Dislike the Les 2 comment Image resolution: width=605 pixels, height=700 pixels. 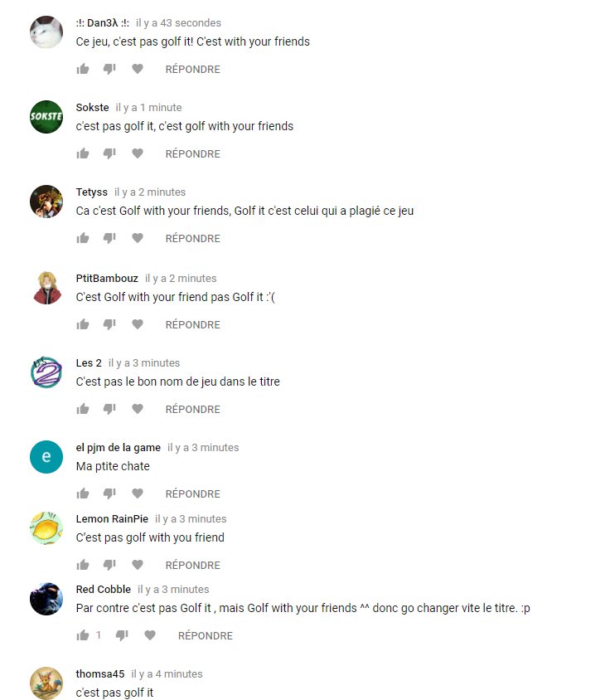109,409
